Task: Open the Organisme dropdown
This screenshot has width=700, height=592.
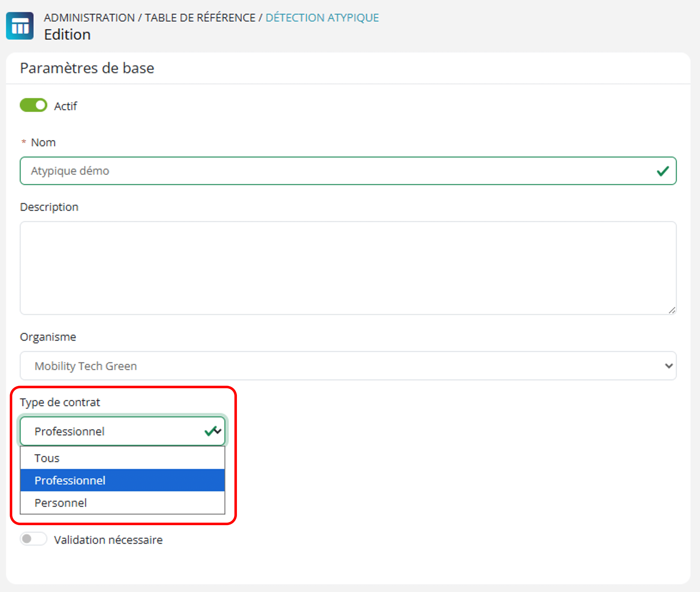Action: (348, 366)
